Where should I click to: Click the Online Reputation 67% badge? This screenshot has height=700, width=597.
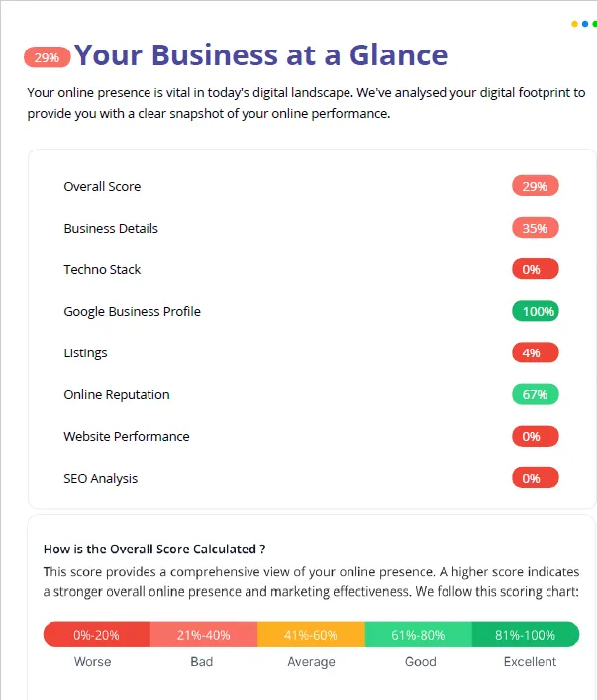click(535, 394)
